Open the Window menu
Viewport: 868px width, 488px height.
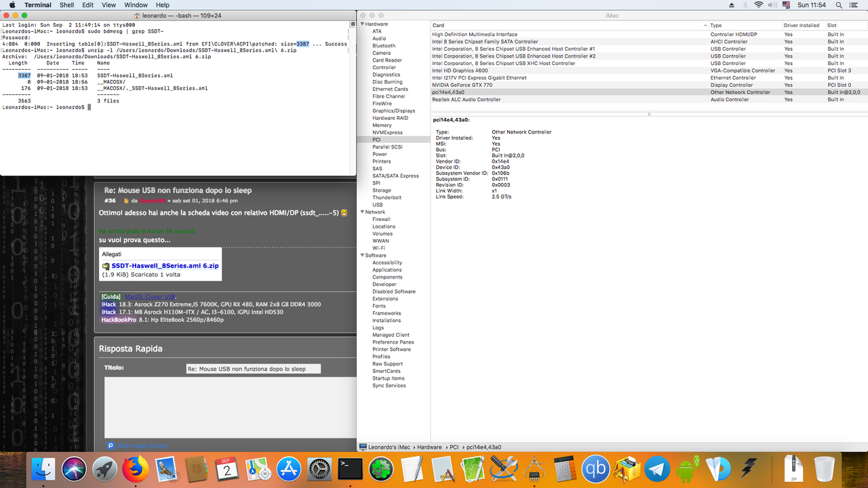tap(136, 5)
